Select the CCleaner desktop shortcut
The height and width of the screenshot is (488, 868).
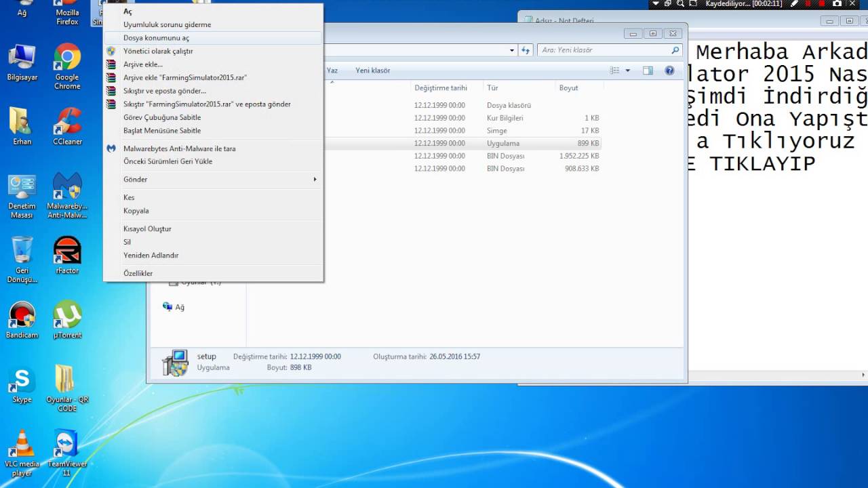[67, 127]
